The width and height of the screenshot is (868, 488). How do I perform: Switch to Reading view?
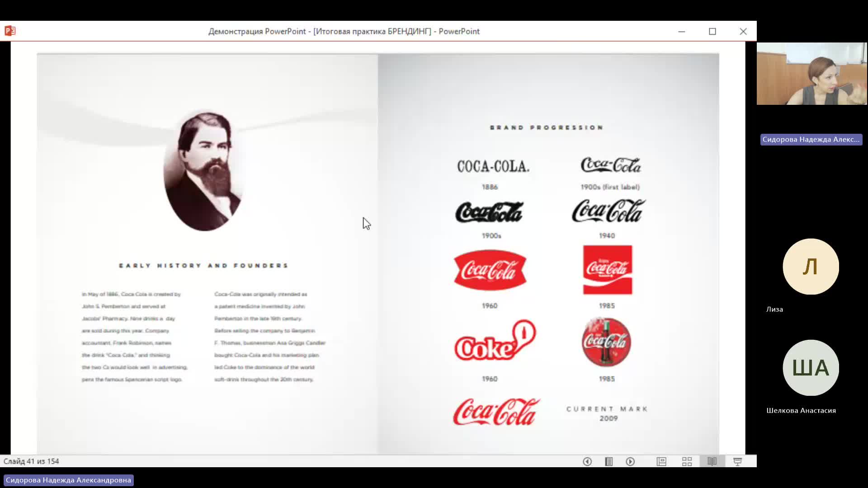[712, 461]
